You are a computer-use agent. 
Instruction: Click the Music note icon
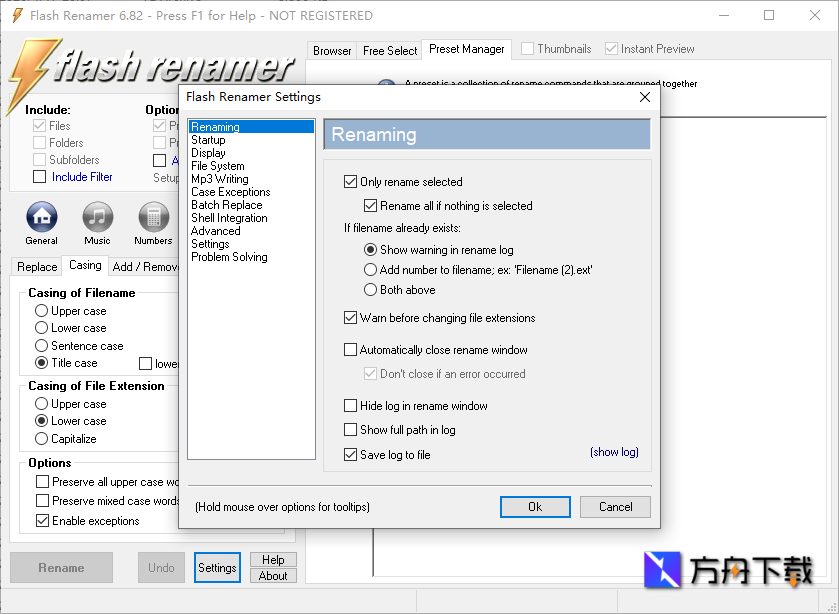pyautogui.click(x=97, y=217)
